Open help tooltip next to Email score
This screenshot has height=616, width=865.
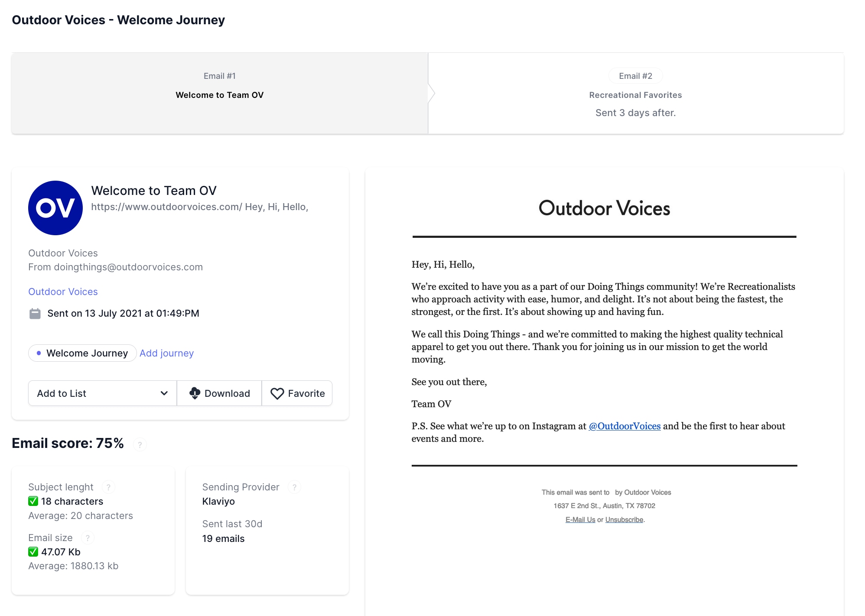click(140, 444)
